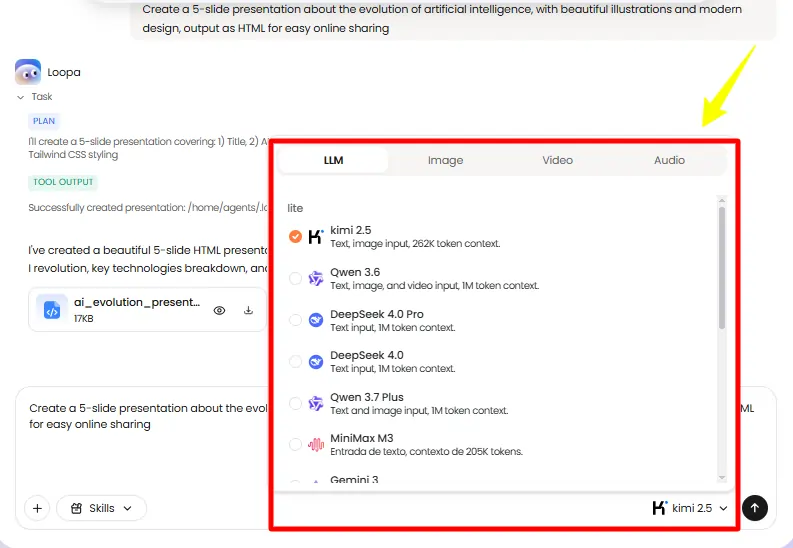Switch to the LLM tab
Image resolution: width=793 pixels, height=548 pixels.
click(x=333, y=160)
